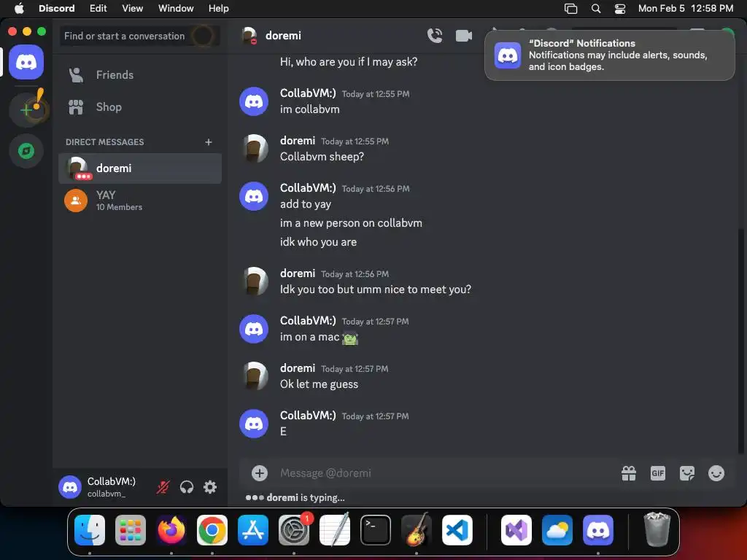The image size is (747, 560).
Task: Open the App Store from the Dock
Action: (x=253, y=530)
